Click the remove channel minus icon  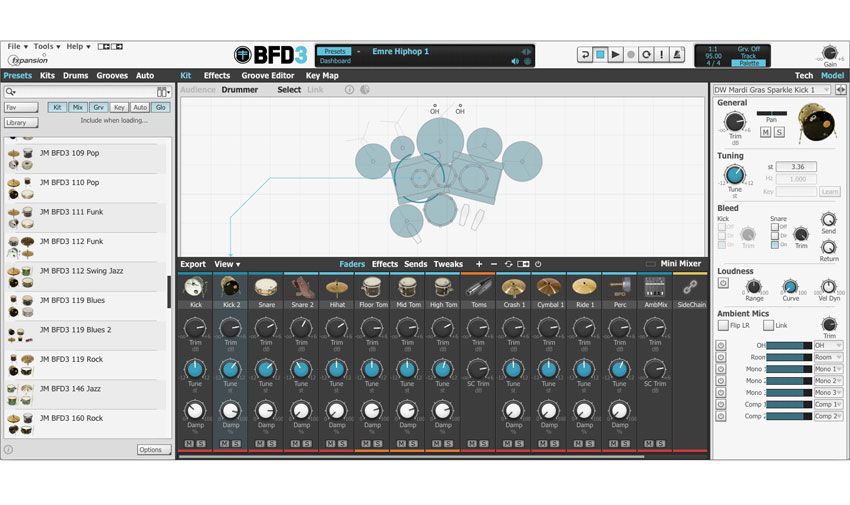tap(494, 264)
